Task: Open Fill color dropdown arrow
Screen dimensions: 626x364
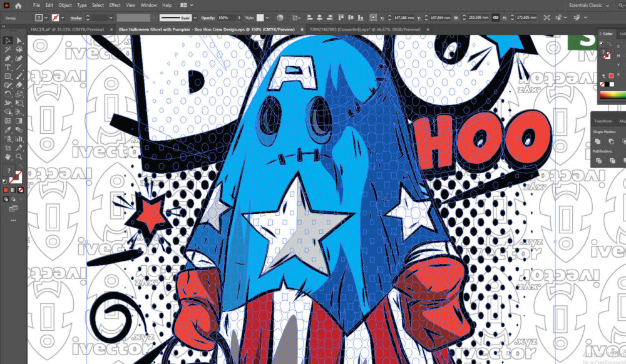Action: (x=46, y=18)
